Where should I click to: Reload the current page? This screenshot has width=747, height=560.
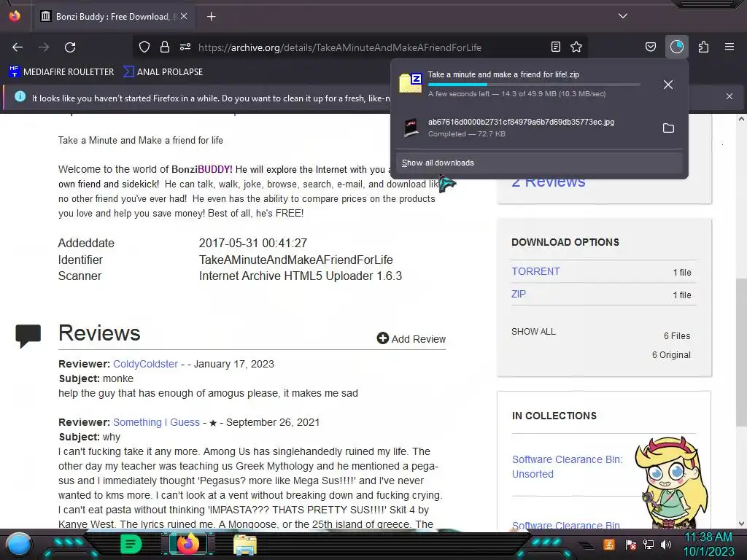(70, 47)
